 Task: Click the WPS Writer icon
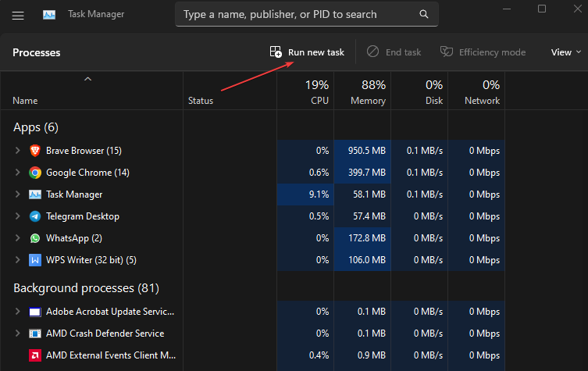coord(35,260)
